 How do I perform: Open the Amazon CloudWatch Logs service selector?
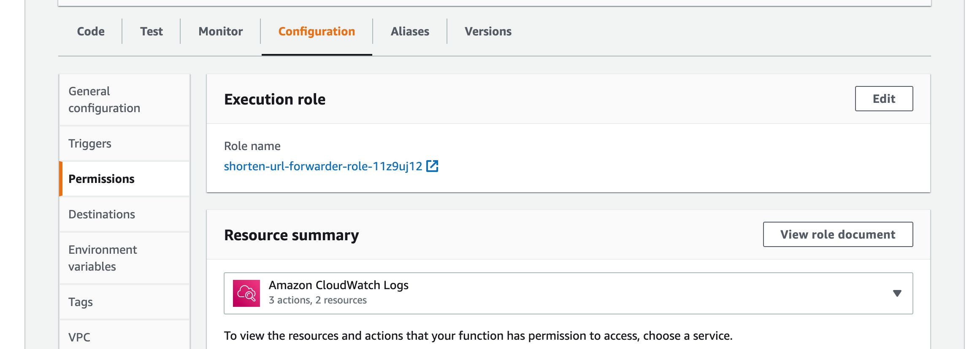pos(568,293)
